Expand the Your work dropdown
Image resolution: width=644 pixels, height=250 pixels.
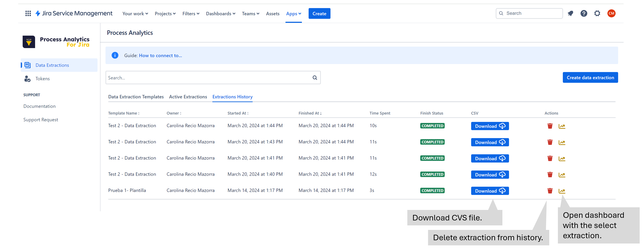click(x=135, y=13)
